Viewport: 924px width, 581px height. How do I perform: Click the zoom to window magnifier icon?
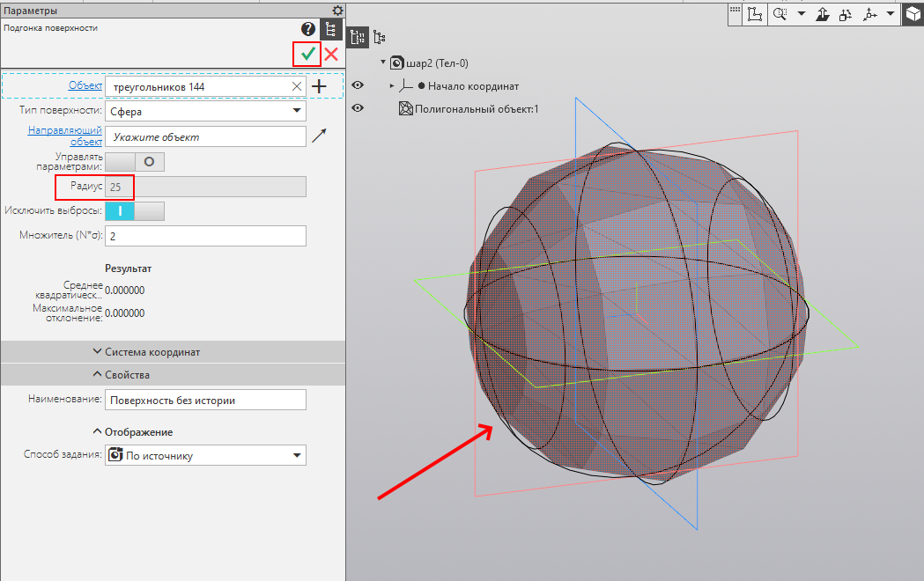click(780, 14)
